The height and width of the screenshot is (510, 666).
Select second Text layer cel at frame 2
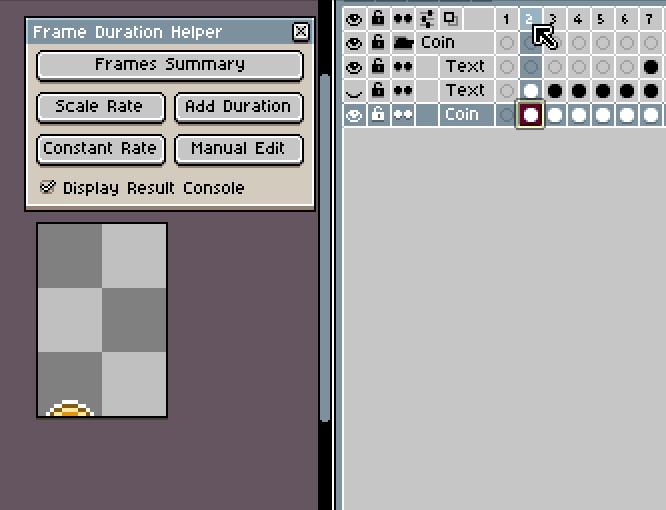point(530,90)
